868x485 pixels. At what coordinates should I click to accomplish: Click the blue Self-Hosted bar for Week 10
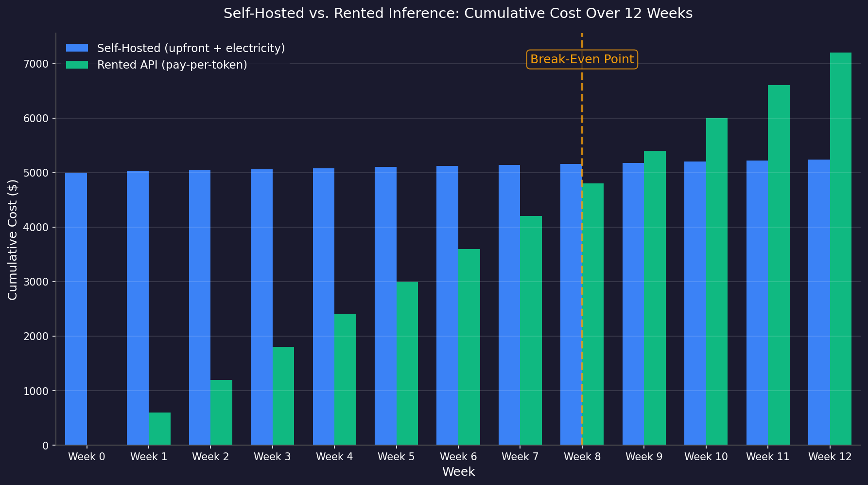(695, 304)
